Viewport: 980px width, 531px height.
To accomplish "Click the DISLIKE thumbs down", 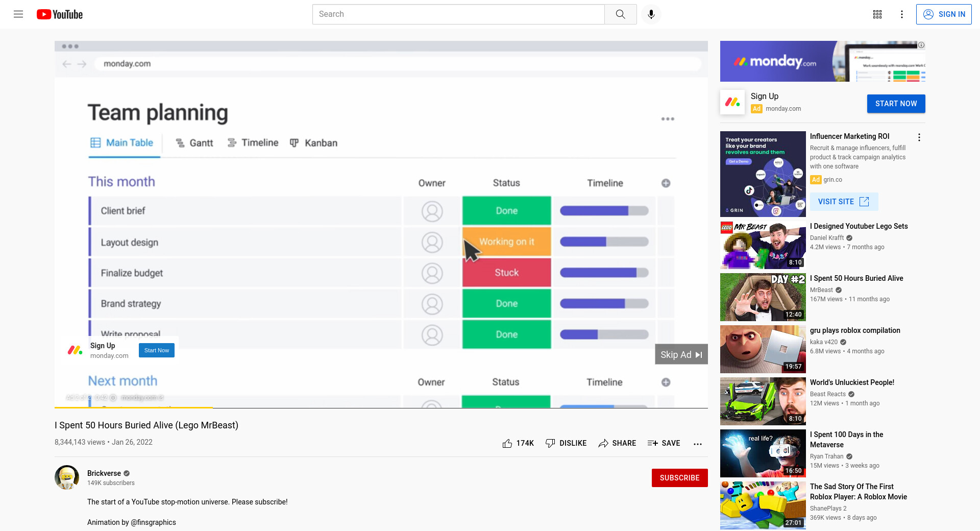I will [566, 443].
